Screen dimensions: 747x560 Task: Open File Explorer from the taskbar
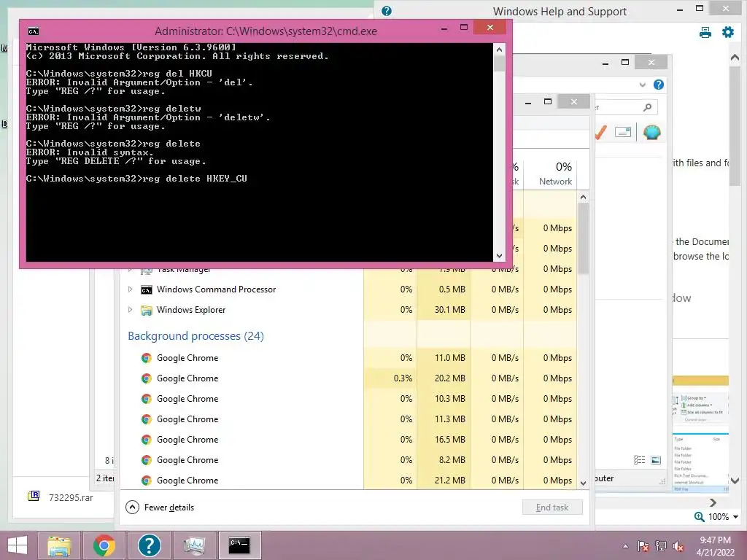click(58, 545)
